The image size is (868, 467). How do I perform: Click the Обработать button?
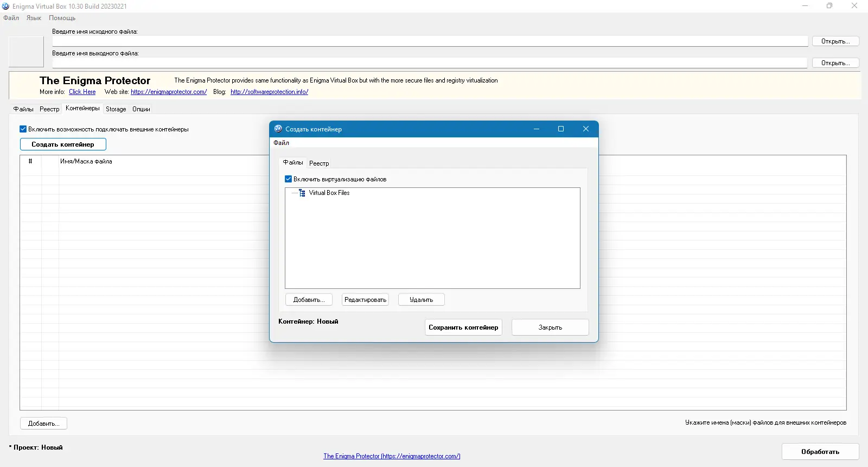click(x=820, y=452)
